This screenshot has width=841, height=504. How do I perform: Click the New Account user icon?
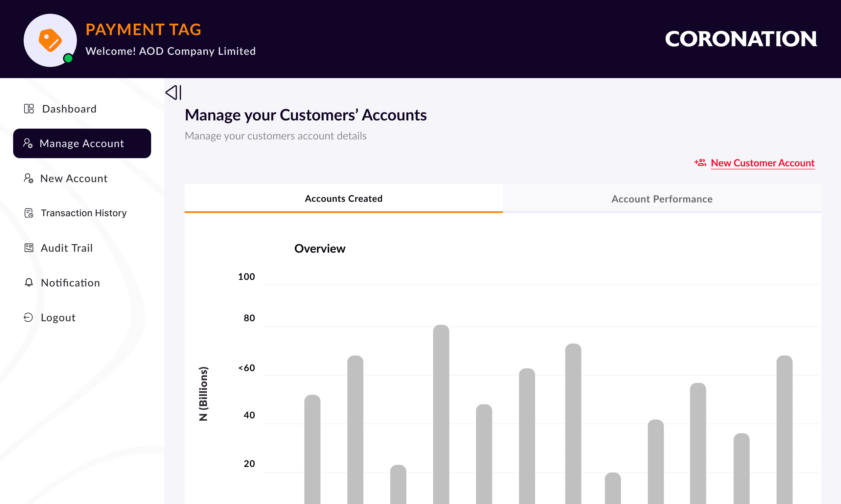[x=29, y=178]
